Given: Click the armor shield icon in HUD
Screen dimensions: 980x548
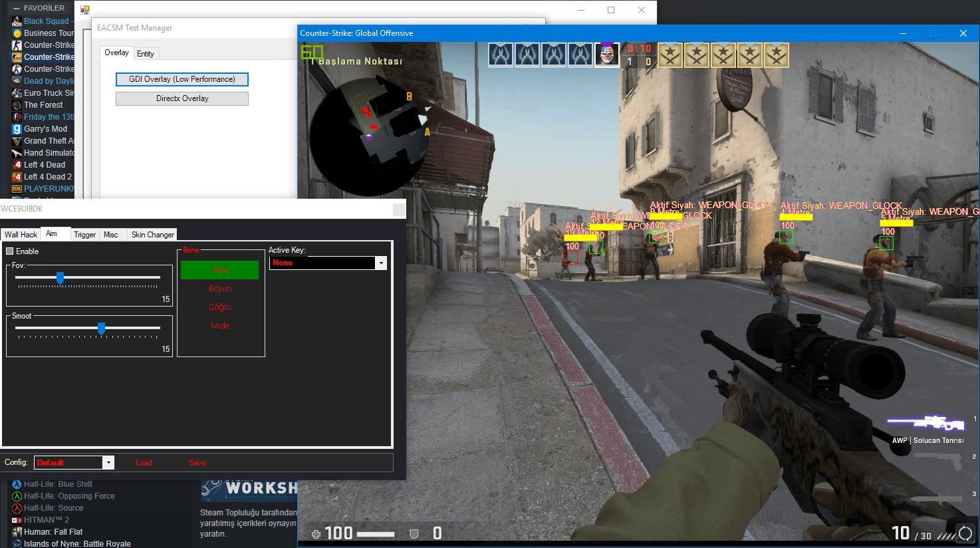Looking at the screenshot, I should [x=414, y=533].
